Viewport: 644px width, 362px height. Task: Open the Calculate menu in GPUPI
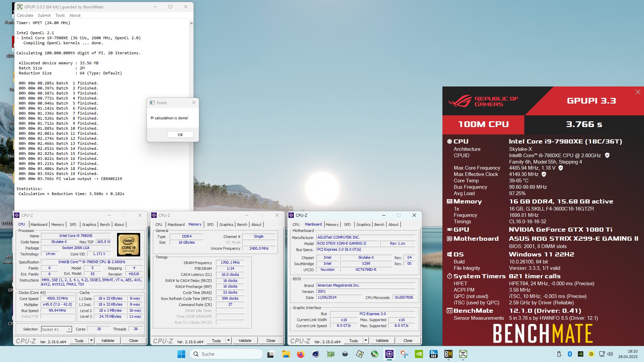point(25,15)
